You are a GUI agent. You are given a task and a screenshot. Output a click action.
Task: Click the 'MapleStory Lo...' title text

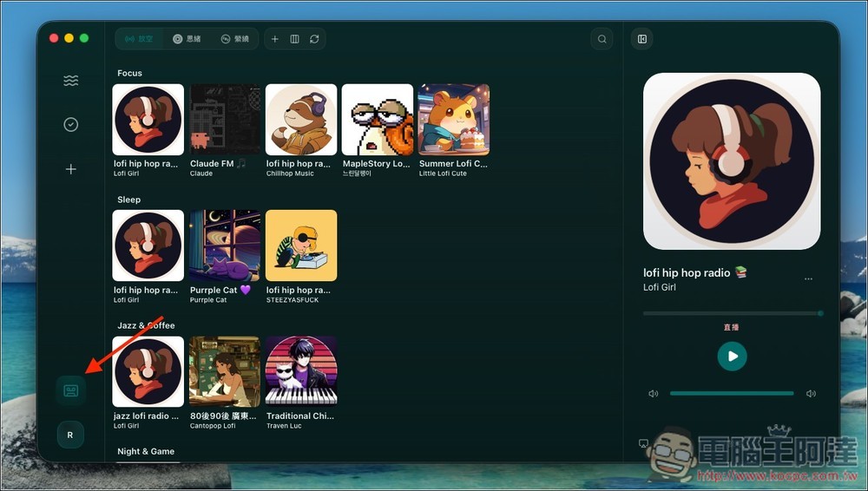pyautogui.click(x=377, y=164)
